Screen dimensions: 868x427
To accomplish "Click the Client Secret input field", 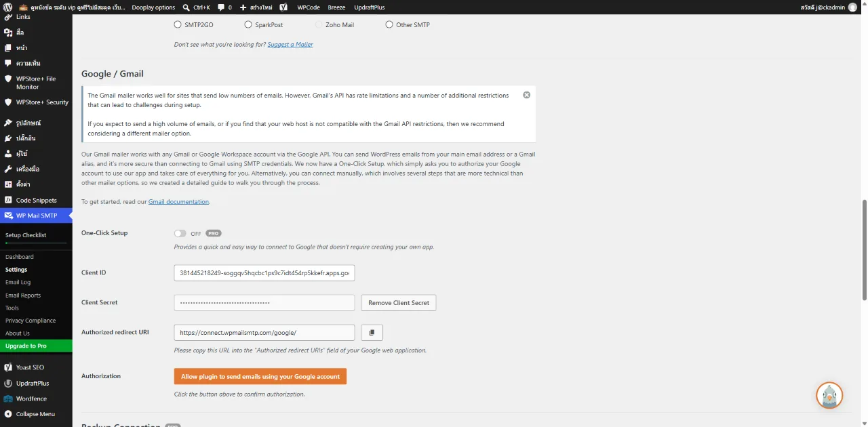I will pos(264,303).
